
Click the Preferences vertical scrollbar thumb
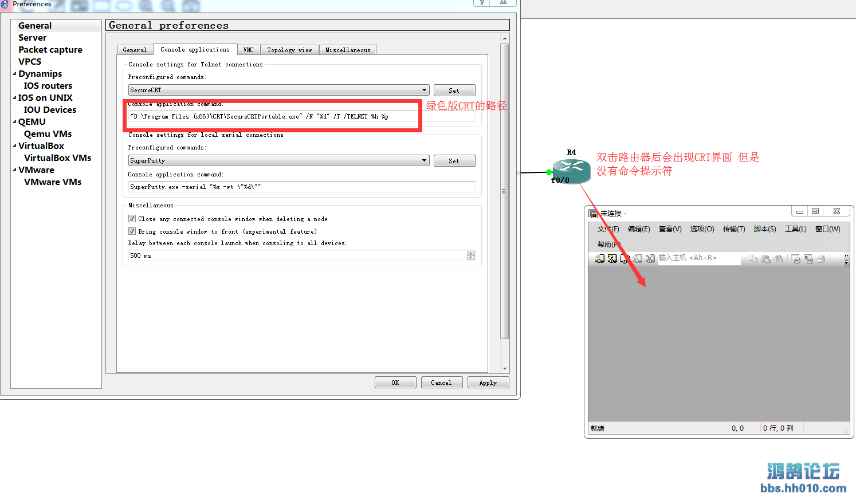(505, 191)
